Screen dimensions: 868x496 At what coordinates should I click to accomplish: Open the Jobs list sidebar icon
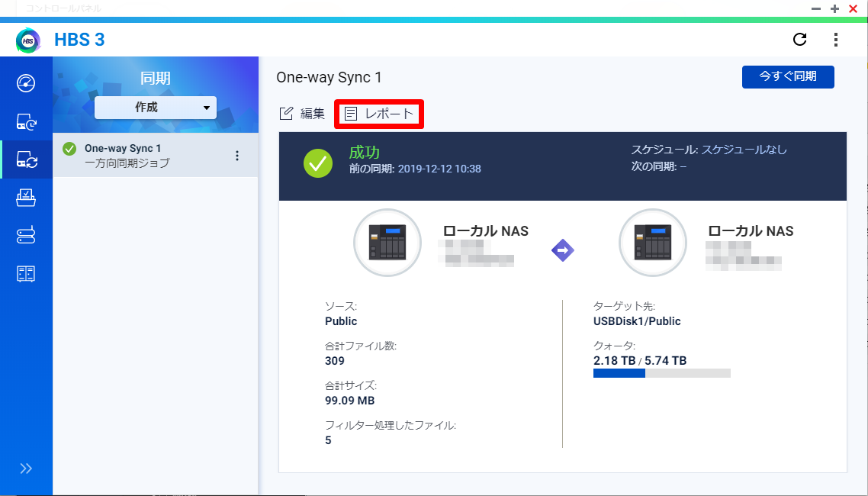[x=26, y=198]
